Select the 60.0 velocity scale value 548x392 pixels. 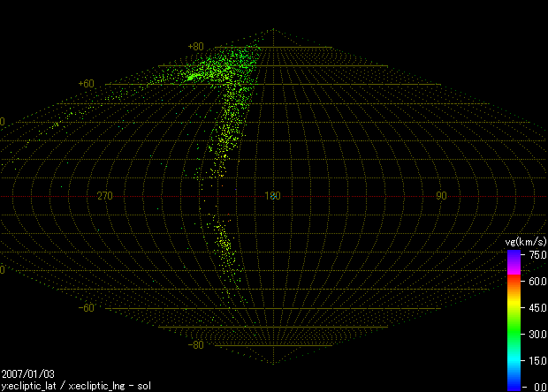pyautogui.click(x=537, y=281)
